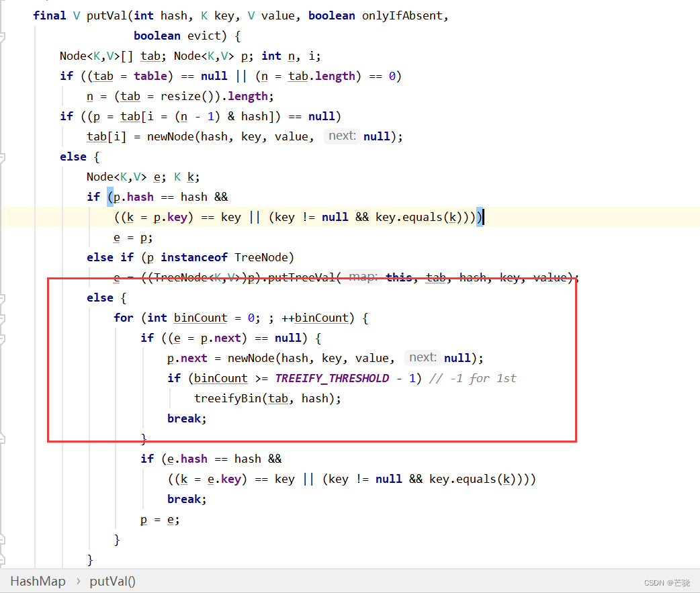Click 'K k;' variable declaration
The width and height of the screenshot is (700, 593).
tap(187, 177)
